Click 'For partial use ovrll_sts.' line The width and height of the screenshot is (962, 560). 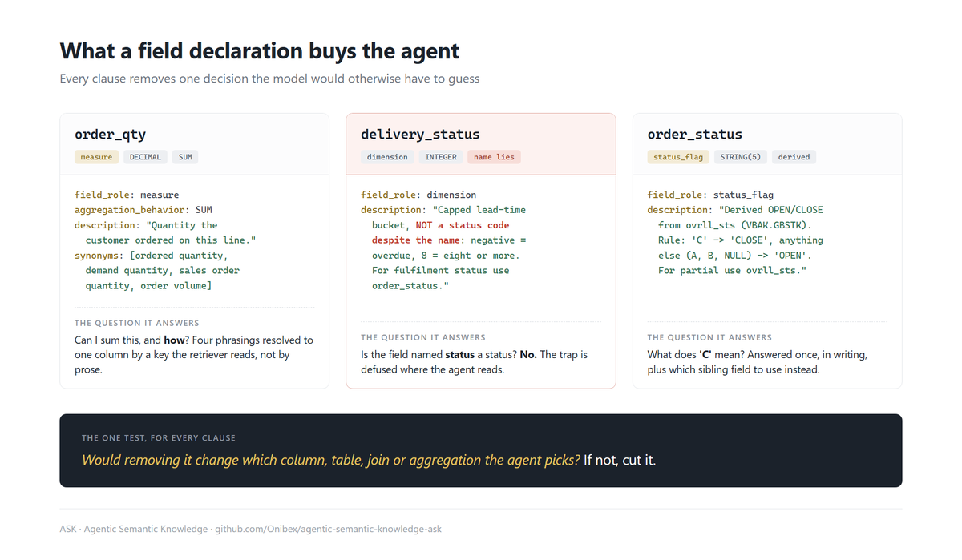click(x=733, y=271)
